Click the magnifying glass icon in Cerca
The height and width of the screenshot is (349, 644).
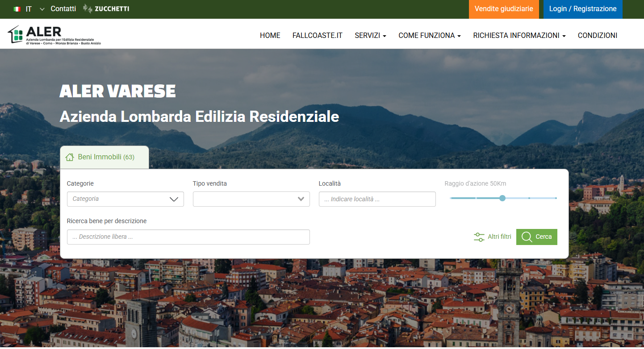point(527,237)
